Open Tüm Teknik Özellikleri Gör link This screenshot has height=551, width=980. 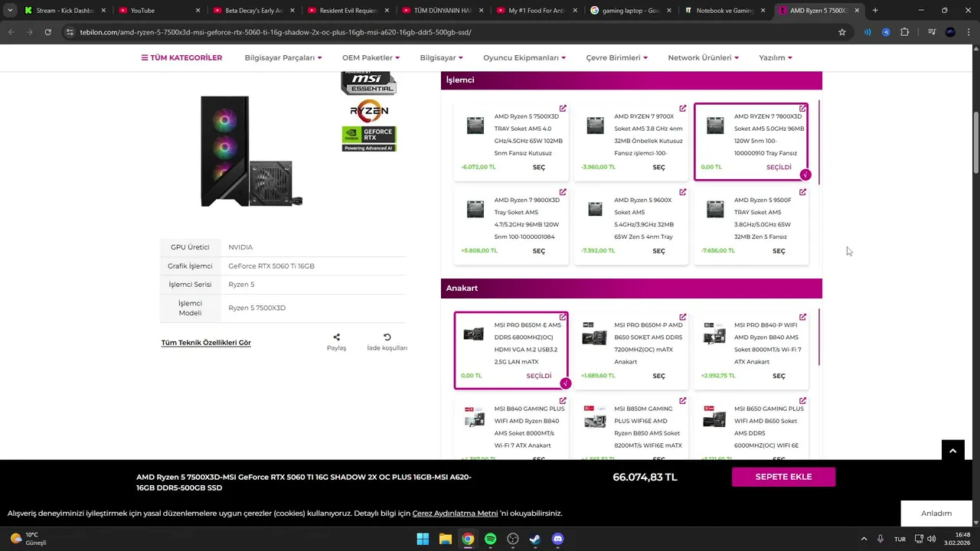tap(206, 343)
